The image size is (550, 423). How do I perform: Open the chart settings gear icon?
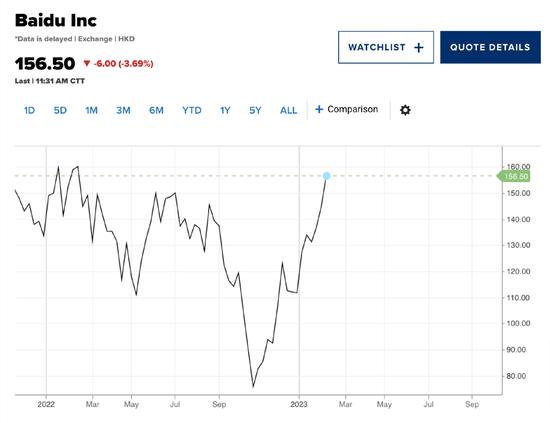coord(405,110)
